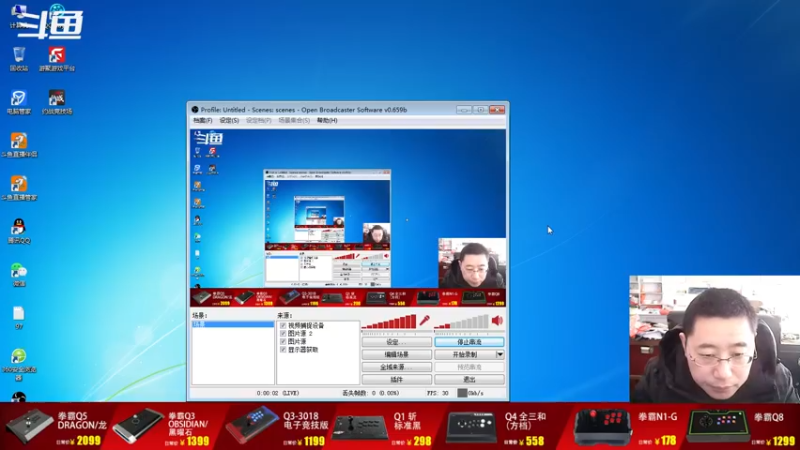Click the gray bitrate indicator square
This screenshot has width=800, height=450.
click(x=462, y=393)
